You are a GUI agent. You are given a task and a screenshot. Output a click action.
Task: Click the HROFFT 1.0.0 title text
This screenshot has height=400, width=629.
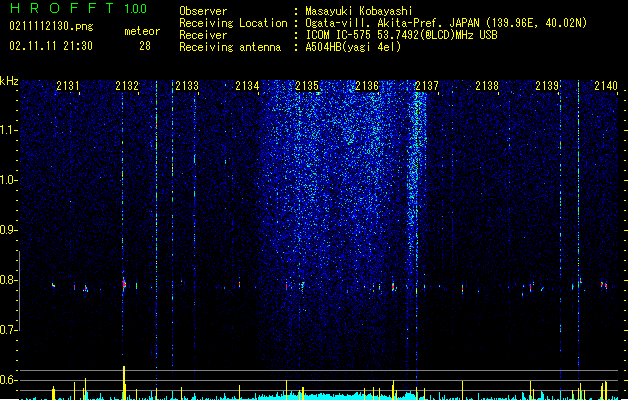click(78, 8)
